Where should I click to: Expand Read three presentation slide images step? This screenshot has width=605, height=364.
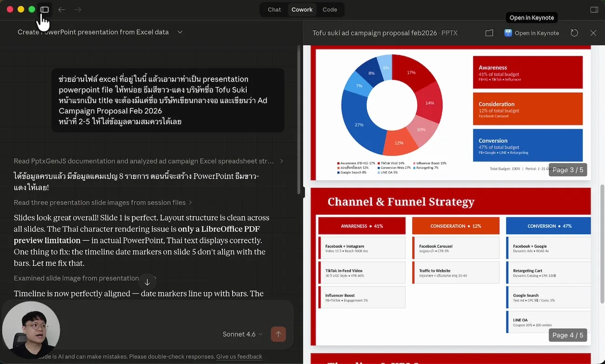tap(103, 202)
